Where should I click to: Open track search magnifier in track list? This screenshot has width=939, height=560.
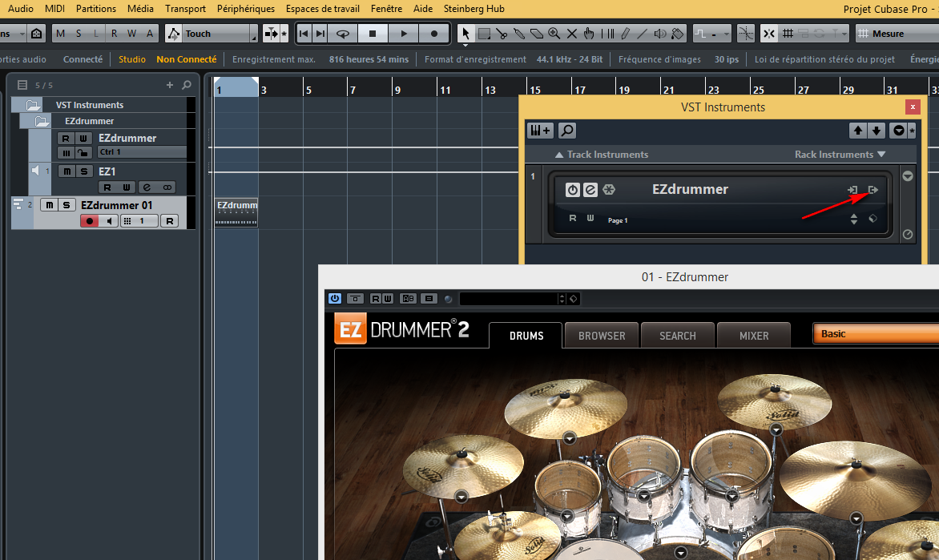[x=187, y=85]
